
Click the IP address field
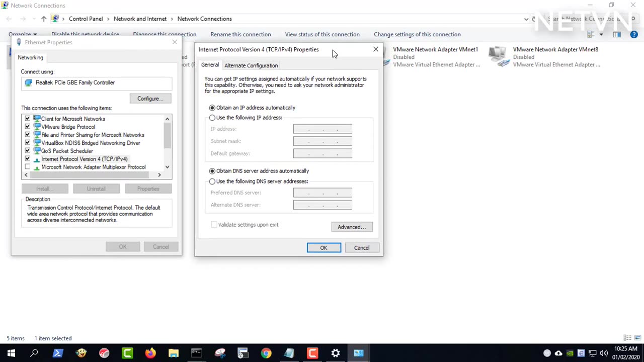pyautogui.click(x=323, y=129)
